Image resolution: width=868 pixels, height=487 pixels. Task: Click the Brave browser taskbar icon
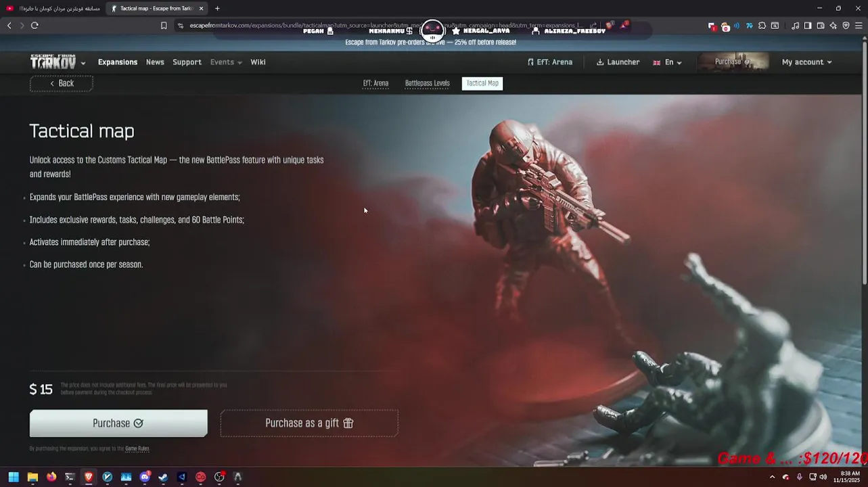[89, 477]
